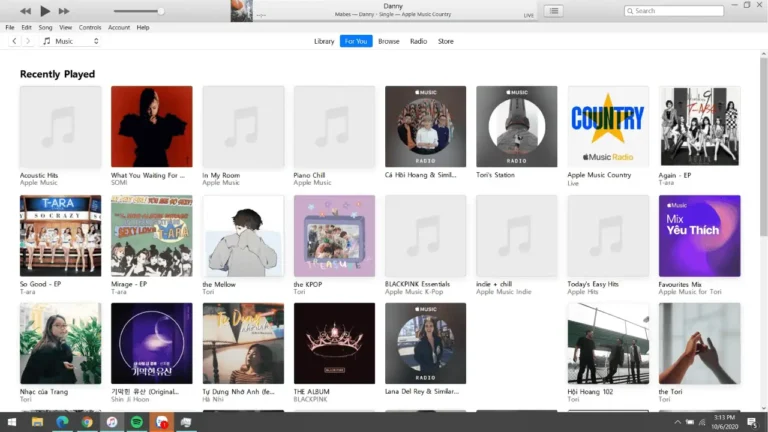Click the search field
768x432 pixels.
click(x=674, y=11)
